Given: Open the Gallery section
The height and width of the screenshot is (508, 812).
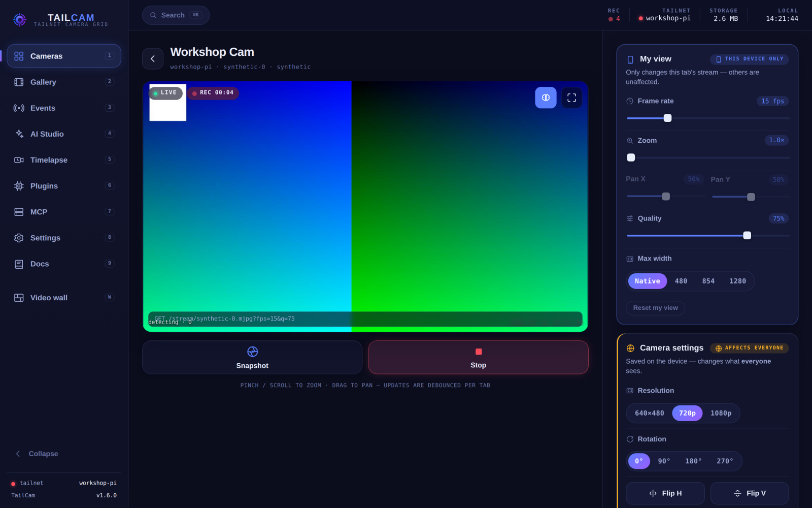Looking at the screenshot, I should [x=64, y=82].
